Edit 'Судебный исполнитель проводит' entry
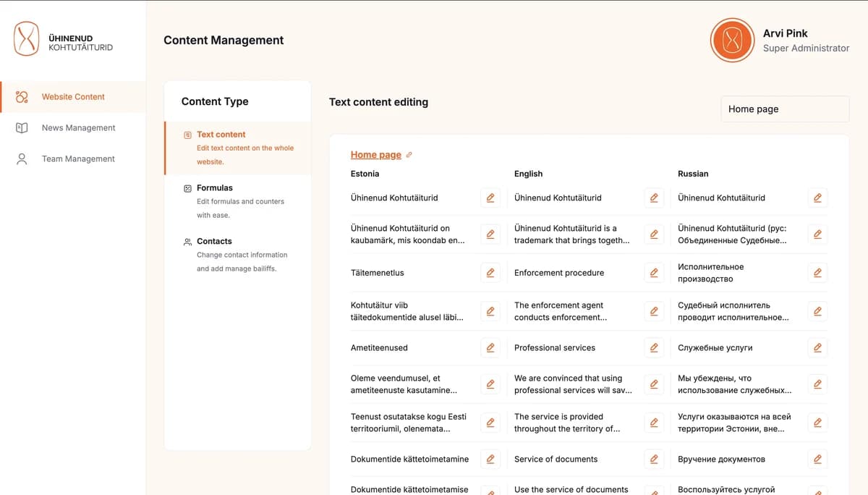Screen dimensions: 868x495 click(817, 311)
